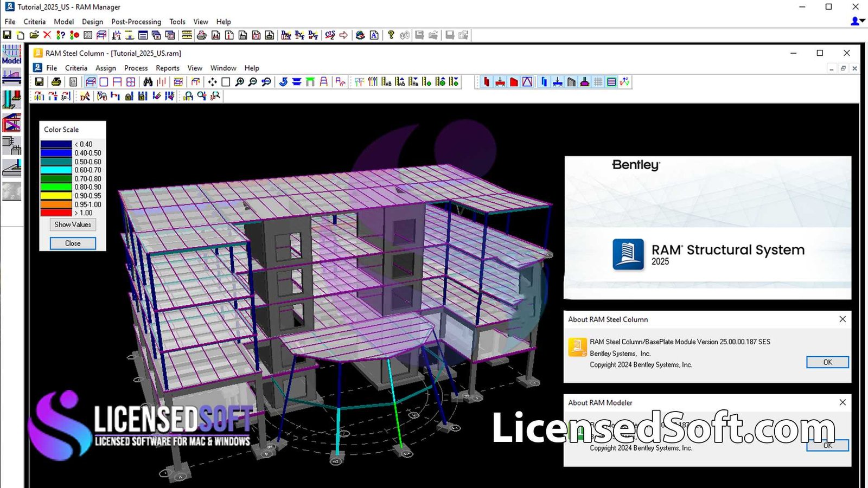Viewport: 868px width, 488px height.
Task: Click the blue rotate view icon
Action: [x=283, y=82]
